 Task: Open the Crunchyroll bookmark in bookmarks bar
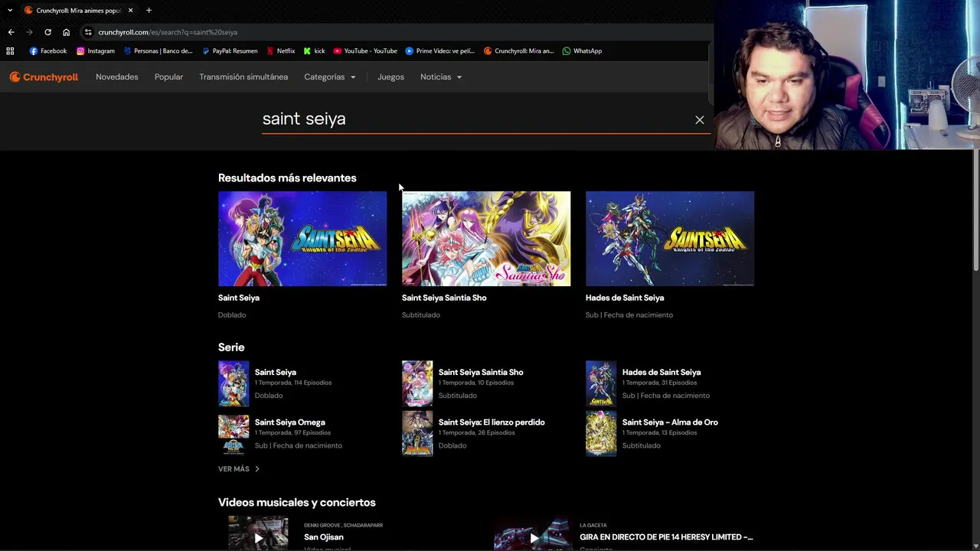click(x=519, y=51)
